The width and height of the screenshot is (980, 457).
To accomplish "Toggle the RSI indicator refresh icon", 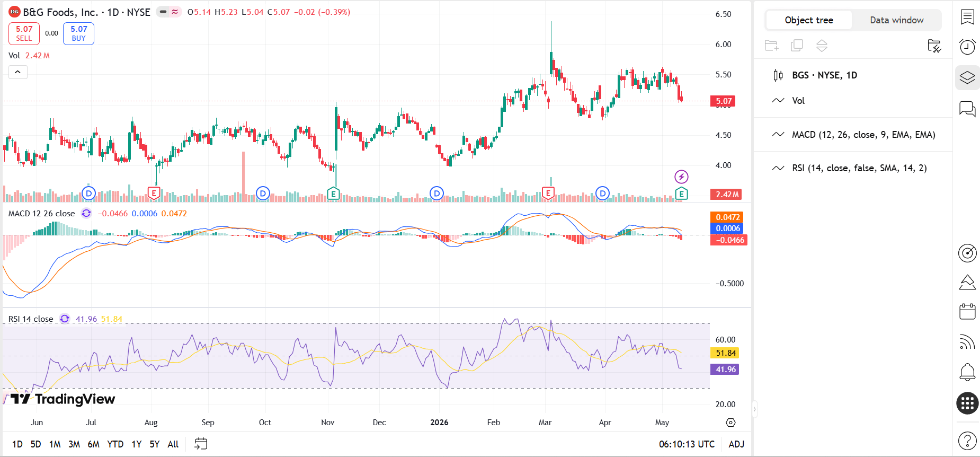I will (x=65, y=319).
